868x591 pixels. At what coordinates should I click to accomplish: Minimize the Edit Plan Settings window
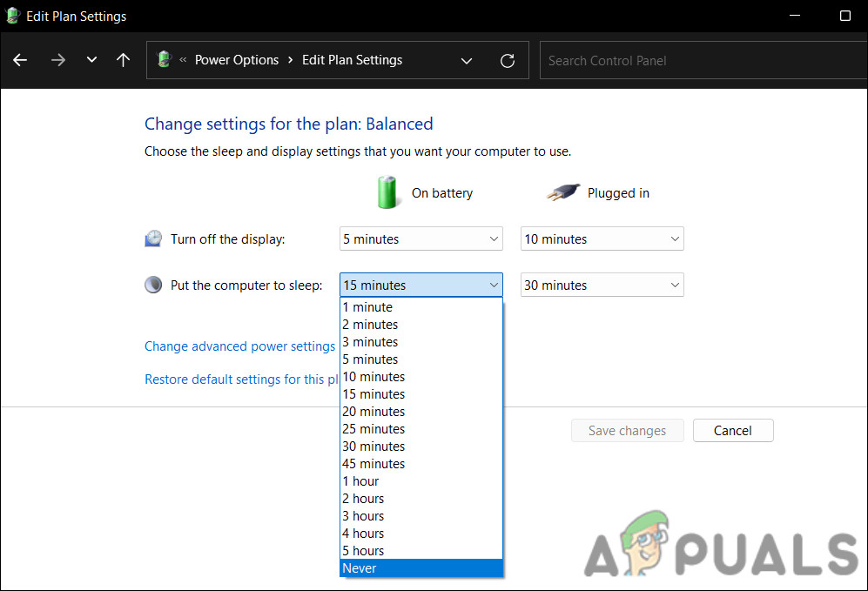click(795, 16)
